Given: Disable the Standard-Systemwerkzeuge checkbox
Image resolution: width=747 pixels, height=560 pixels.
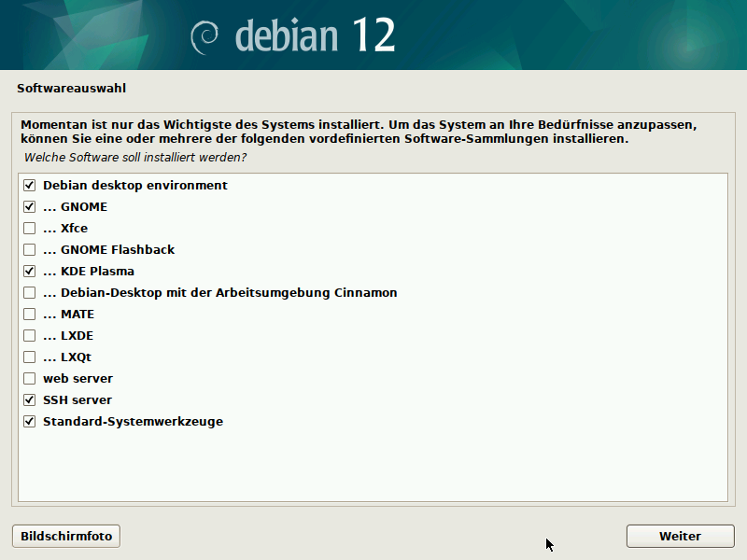Looking at the screenshot, I should [30, 422].
